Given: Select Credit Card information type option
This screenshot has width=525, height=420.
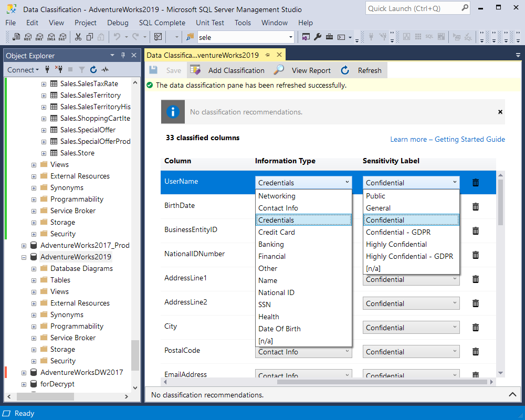Looking at the screenshot, I should tap(303, 232).
